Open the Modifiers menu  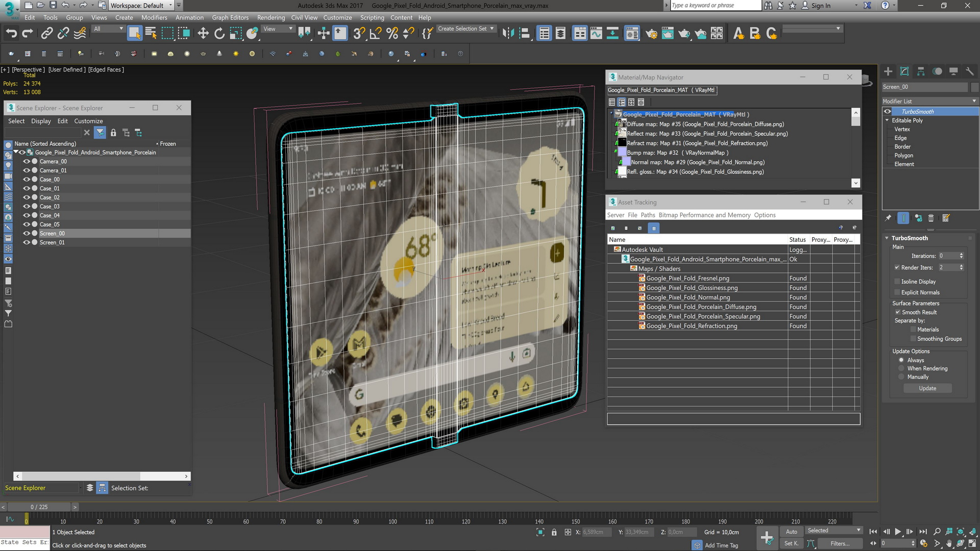pyautogui.click(x=154, y=17)
